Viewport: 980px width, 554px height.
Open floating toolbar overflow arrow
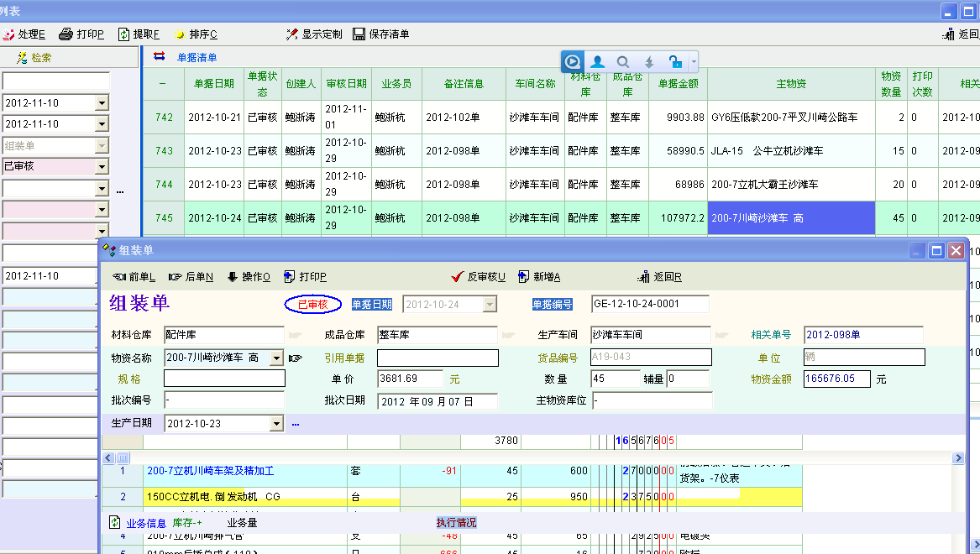tap(694, 62)
